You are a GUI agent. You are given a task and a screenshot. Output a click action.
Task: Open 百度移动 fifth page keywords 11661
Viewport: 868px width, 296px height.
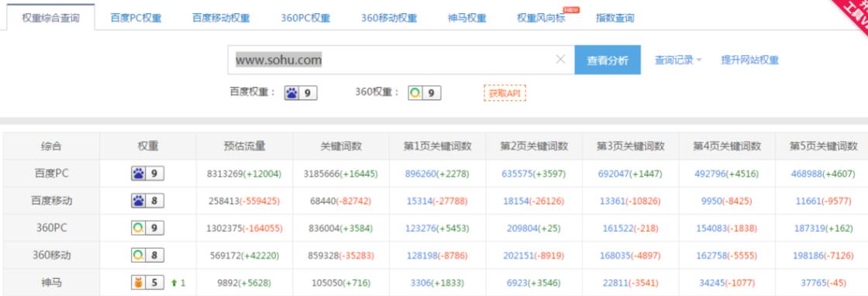(808, 201)
